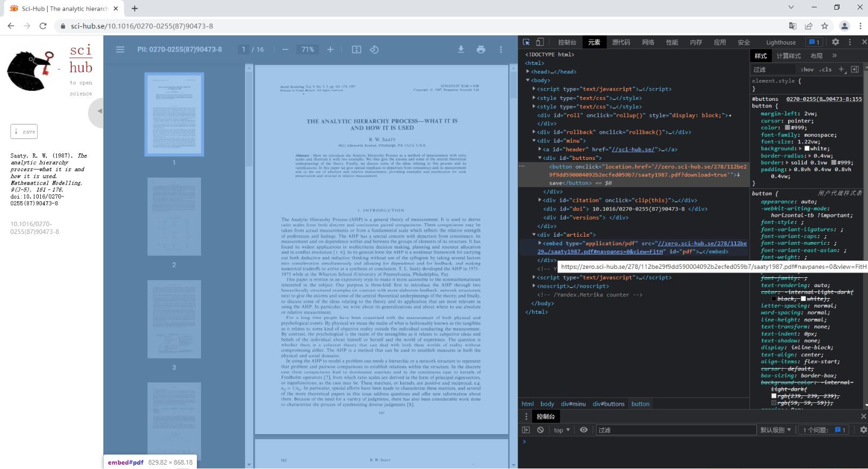
Task: Open the top JavaScript context dropdown
Action: coord(562,430)
